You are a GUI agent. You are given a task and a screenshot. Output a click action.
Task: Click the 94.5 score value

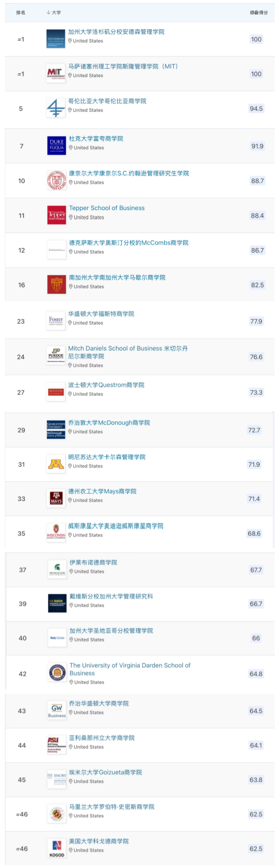click(x=256, y=109)
